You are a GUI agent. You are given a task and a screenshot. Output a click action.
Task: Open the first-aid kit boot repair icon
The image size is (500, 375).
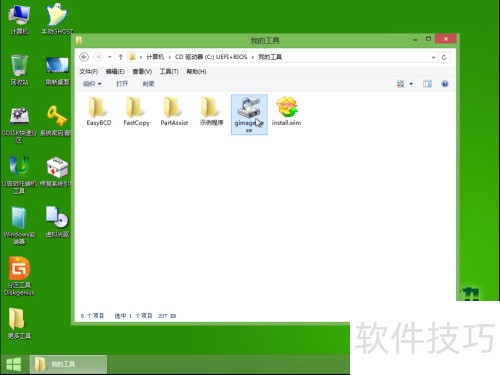56,171
